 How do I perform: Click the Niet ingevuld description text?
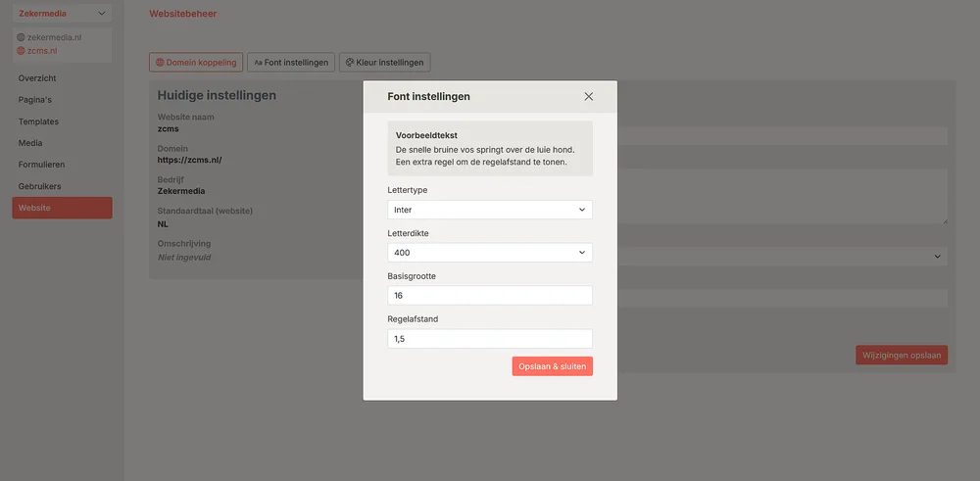tap(184, 257)
